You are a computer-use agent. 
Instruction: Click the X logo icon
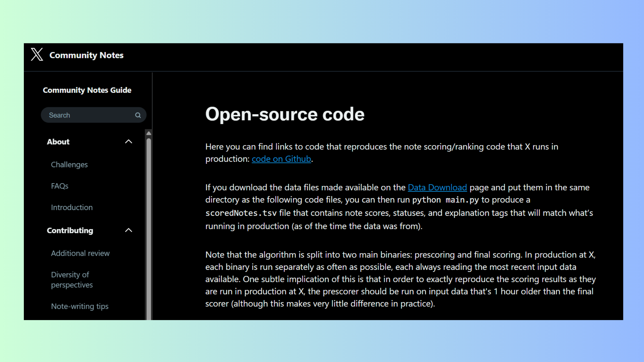pos(37,55)
